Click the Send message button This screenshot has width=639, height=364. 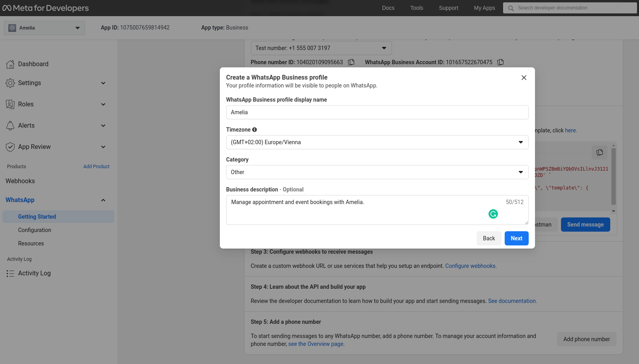coord(585,225)
